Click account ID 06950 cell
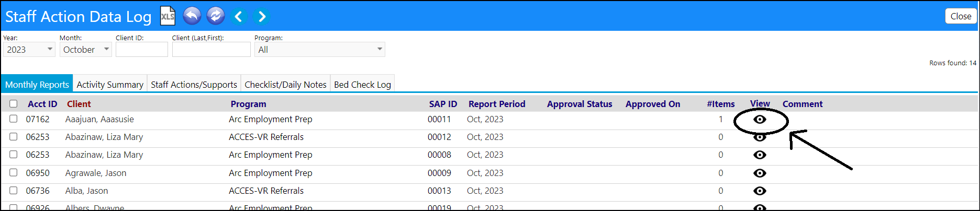Image resolution: width=980 pixels, height=211 pixels. click(38, 173)
